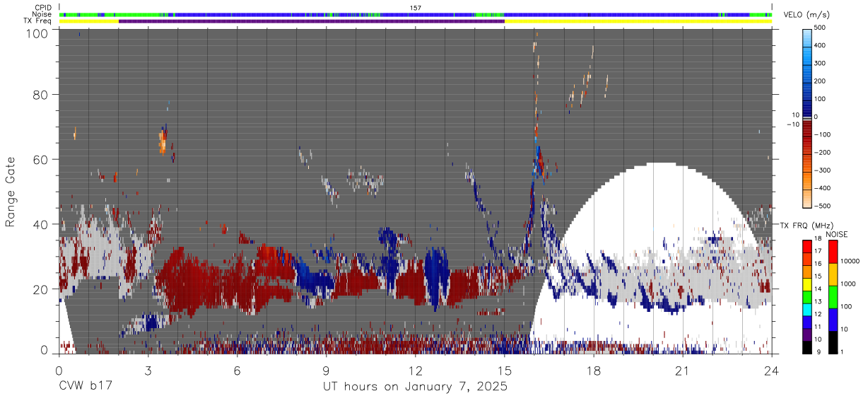
Task: Click the NOISE legend title
Action: 838,234
